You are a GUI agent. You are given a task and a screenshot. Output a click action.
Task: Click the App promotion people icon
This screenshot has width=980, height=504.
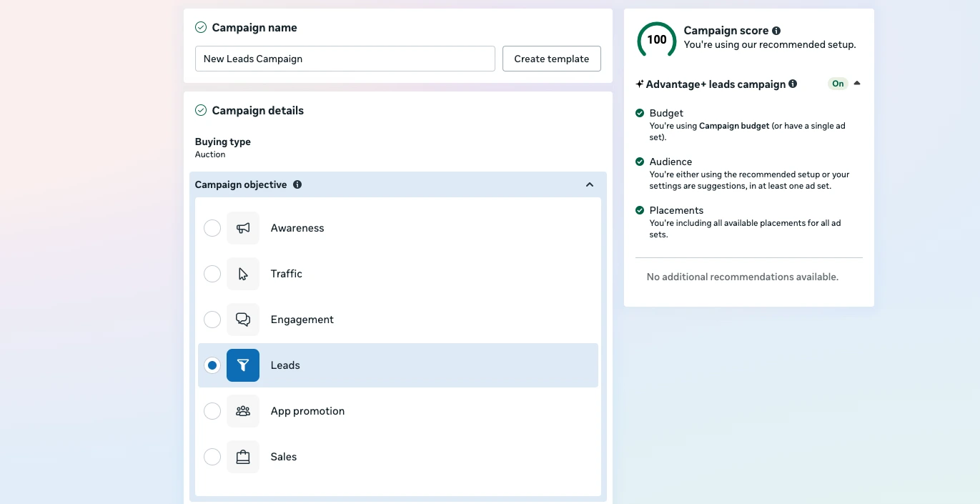click(243, 411)
